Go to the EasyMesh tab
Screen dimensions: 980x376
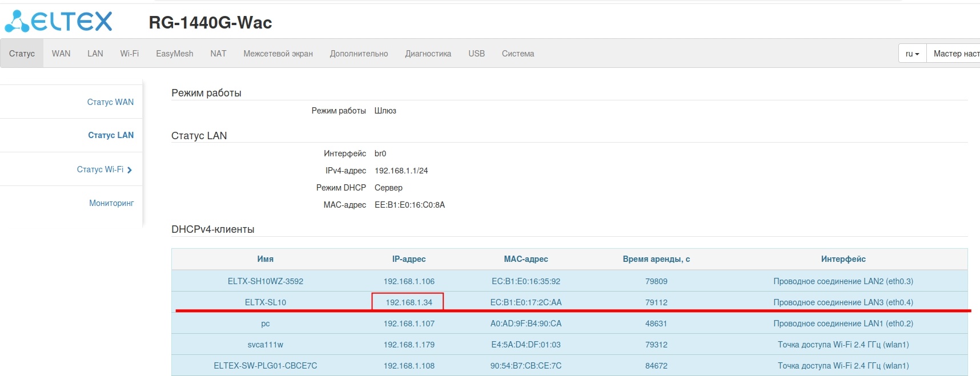click(x=174, y=54)
